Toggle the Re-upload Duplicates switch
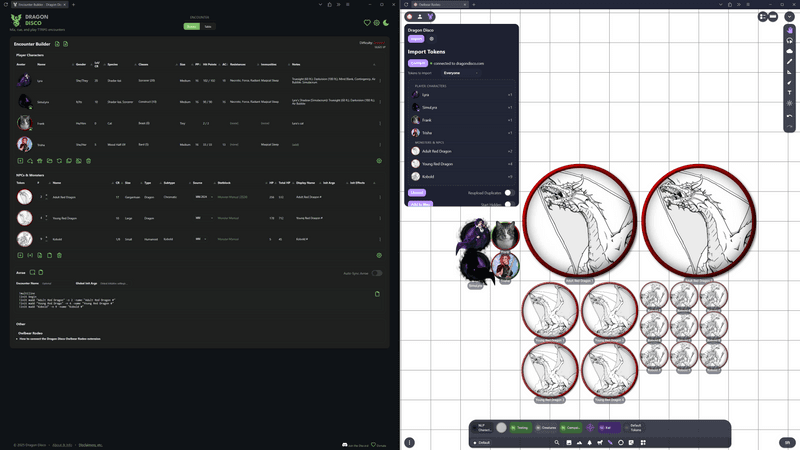800x450 pixels. [508, 193]
